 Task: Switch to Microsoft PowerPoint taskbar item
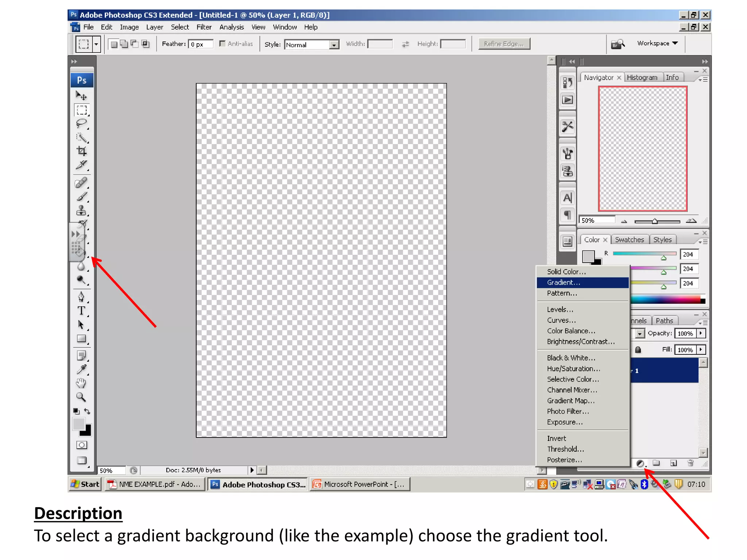360,484
